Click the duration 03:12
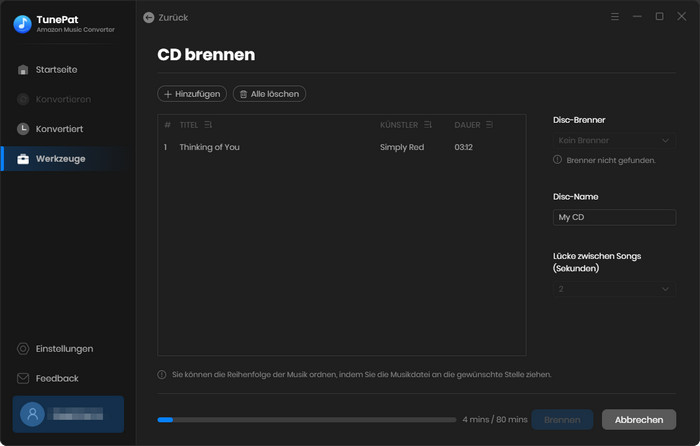The image size is (700, 446). coord(463,147)
